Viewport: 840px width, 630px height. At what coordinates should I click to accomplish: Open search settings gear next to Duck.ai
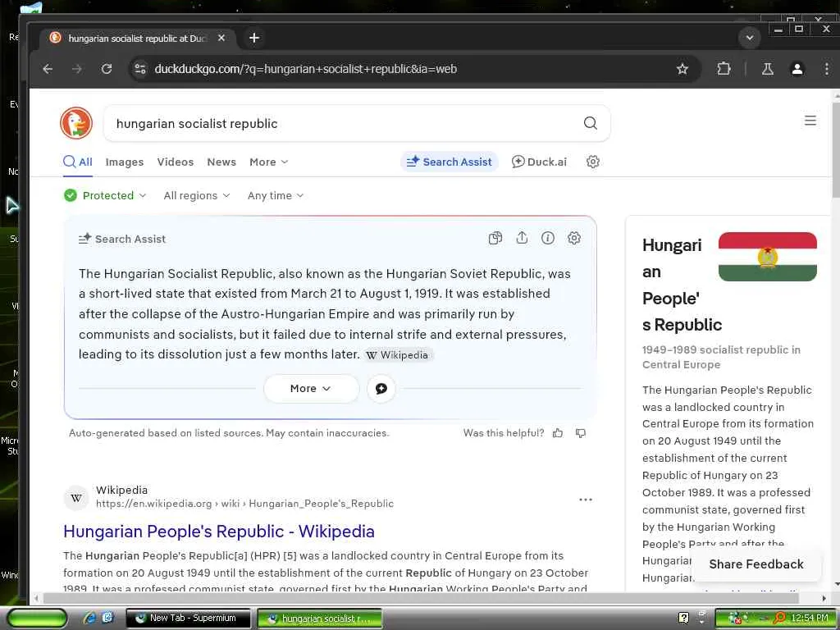(x=592, y=162)
